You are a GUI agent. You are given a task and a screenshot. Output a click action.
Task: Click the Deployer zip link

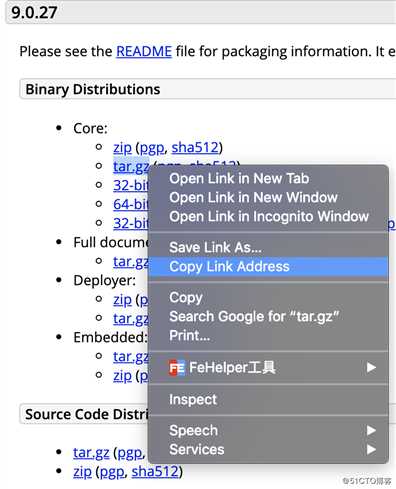[x=122, y=300]
